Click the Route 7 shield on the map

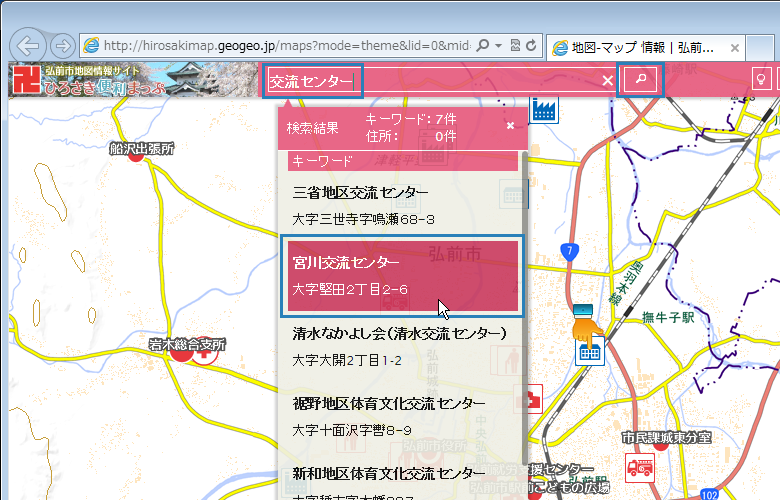pos(569,251)
